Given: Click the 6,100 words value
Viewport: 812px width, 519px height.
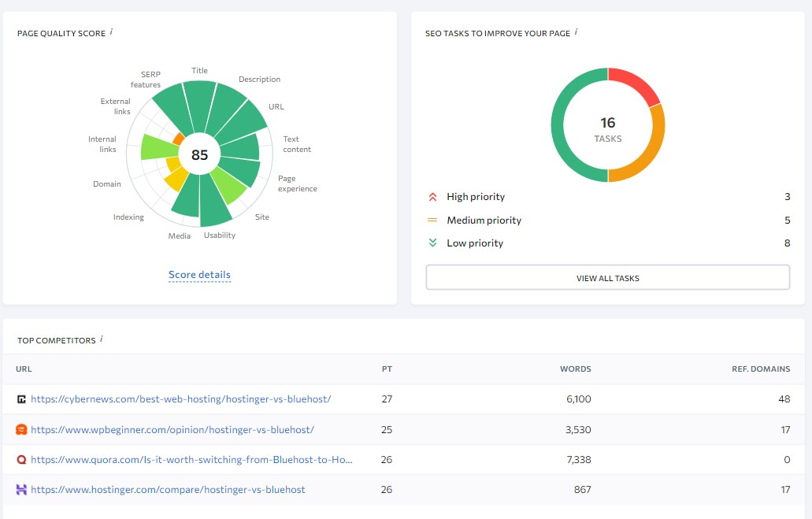Looking at the screenshot, I should pyautogui.click(x=578, y=399).
